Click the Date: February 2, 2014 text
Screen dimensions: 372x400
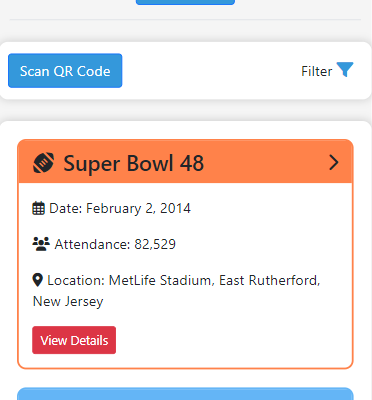pyautogui.click(x=120, y=209)
